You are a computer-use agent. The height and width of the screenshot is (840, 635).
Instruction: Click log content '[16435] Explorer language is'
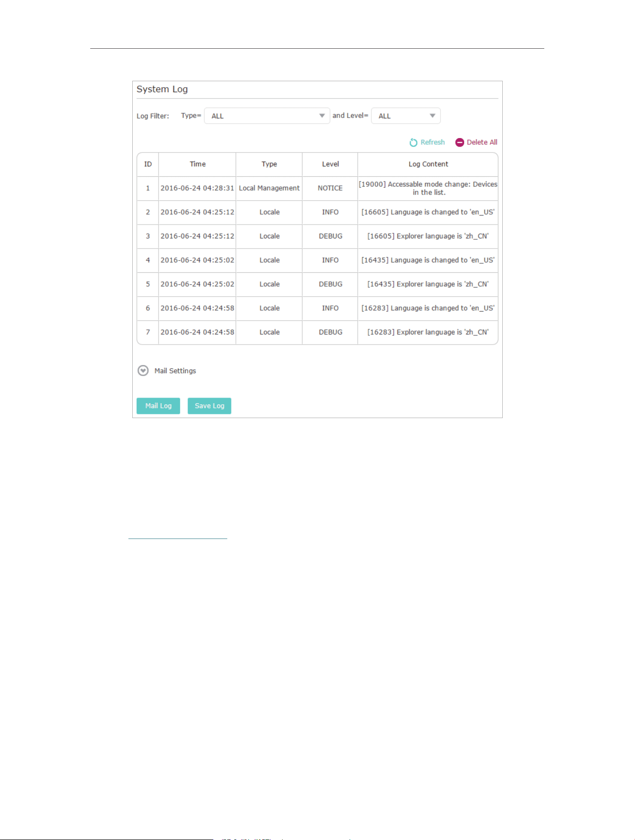428,284
